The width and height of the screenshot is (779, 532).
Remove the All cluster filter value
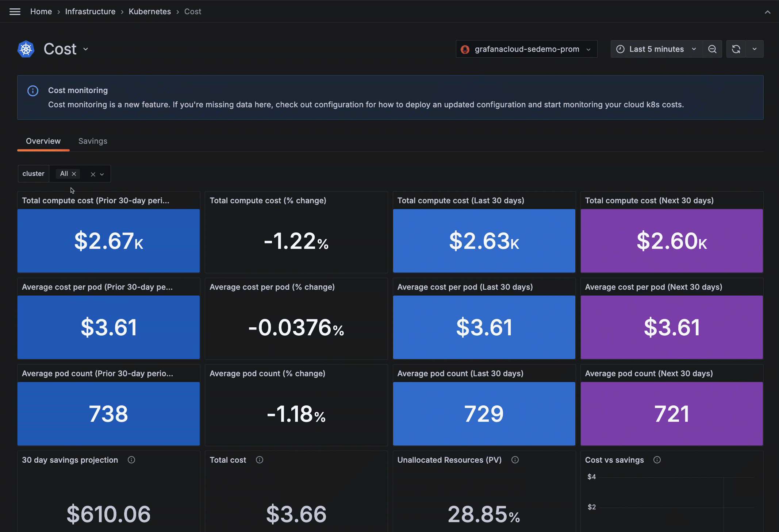[x=74, y=174]
